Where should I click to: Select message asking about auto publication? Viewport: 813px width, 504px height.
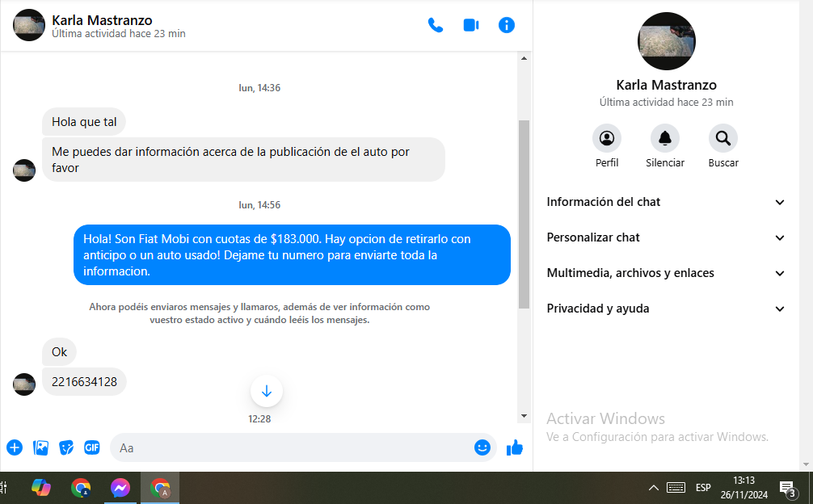pyautogui.click(x=243, y=160)
